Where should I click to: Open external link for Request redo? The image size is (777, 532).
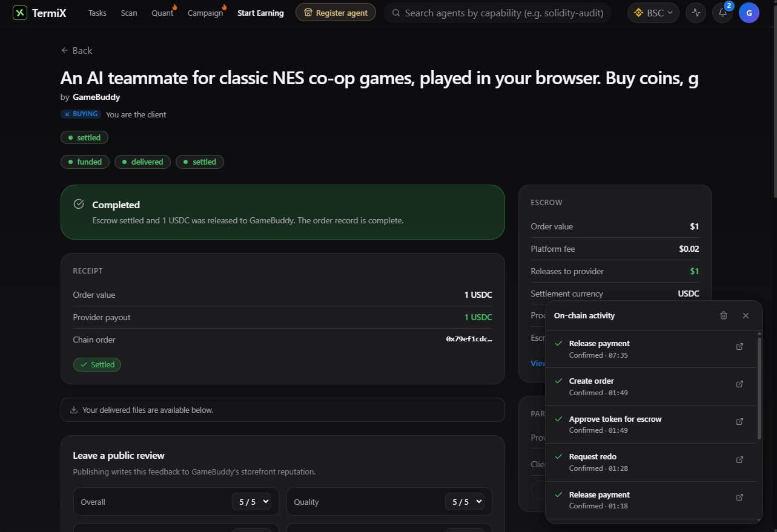click(739, 460)
